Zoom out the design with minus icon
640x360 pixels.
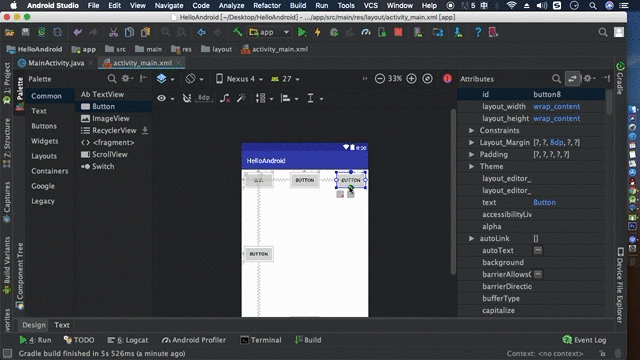click(x=380, y=78)
